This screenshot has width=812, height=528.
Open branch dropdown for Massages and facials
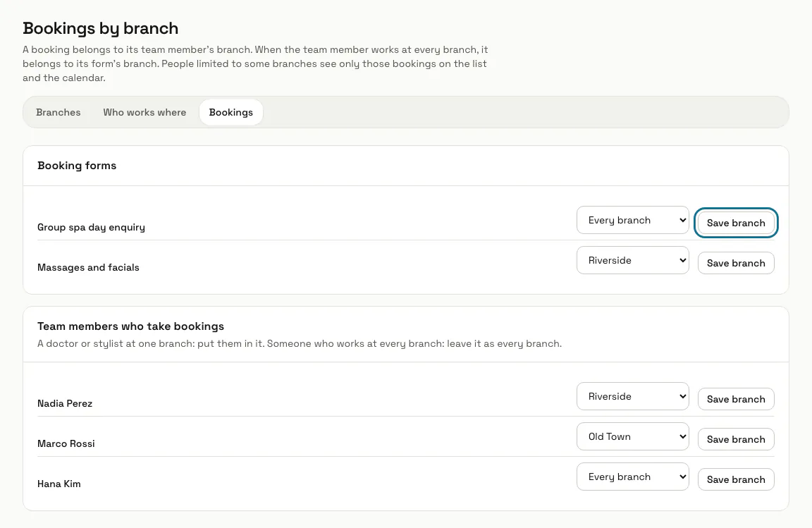pos(633,260)
